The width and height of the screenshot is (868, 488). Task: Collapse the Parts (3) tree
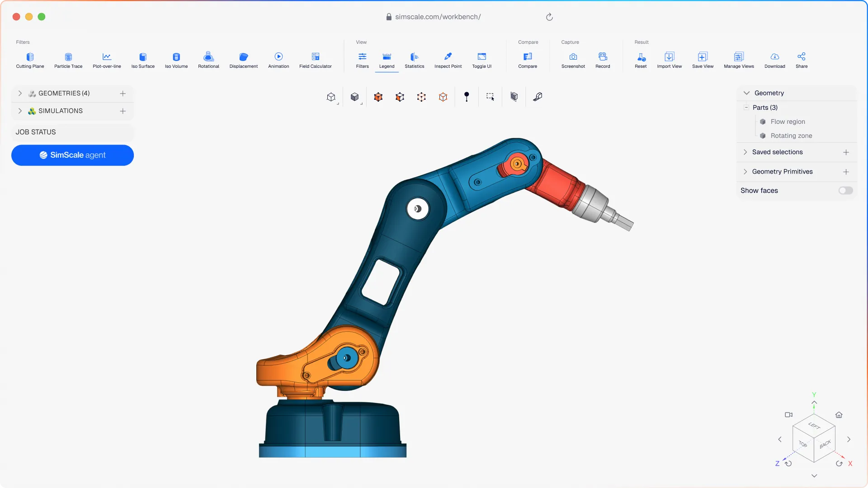[746, 107]
